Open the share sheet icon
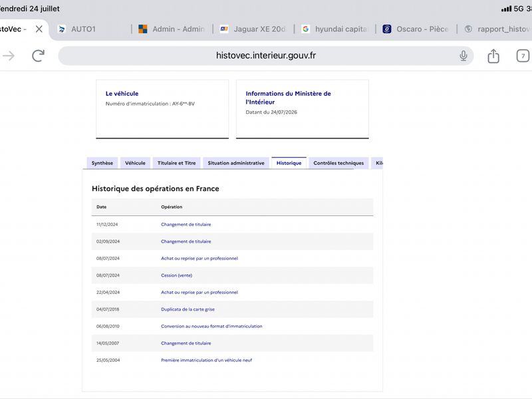Screen dimensions: 532x399 493,56
